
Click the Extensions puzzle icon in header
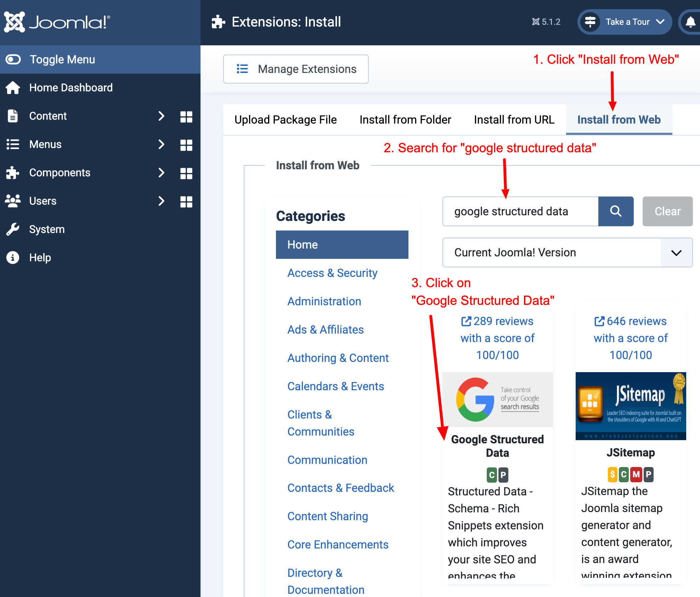[218, 22]
